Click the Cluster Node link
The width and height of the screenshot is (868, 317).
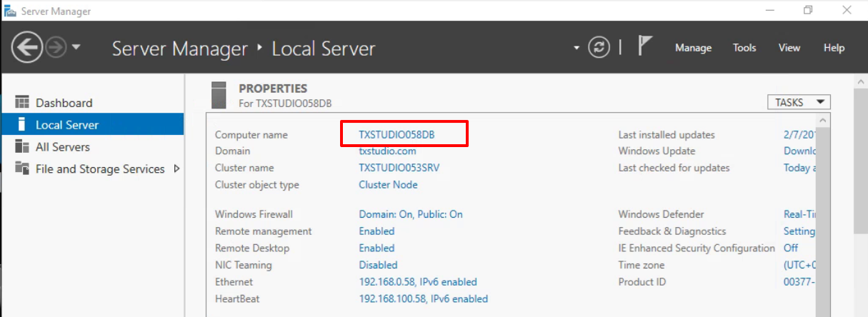point(388,184)
